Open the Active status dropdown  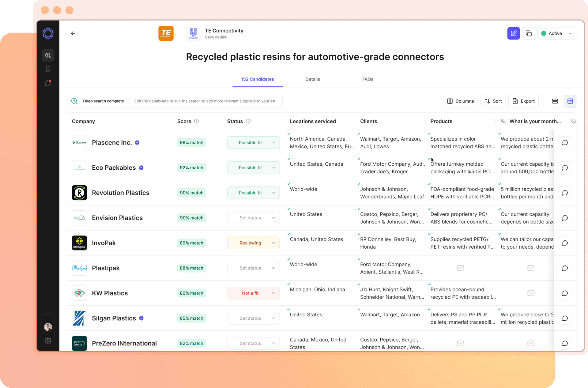(x=557, y=33)
